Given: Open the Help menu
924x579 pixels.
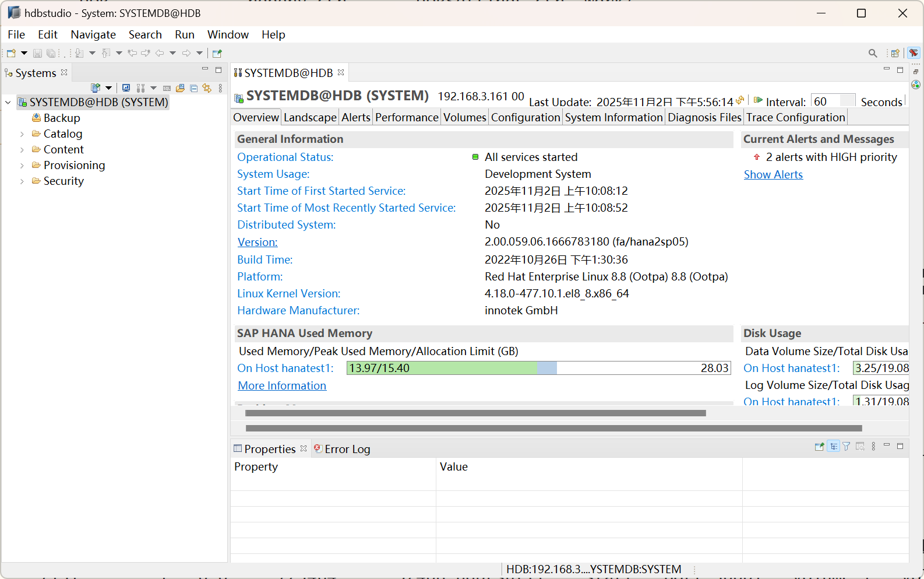Looking at the screenshot, I should click(x=273, y=34).
